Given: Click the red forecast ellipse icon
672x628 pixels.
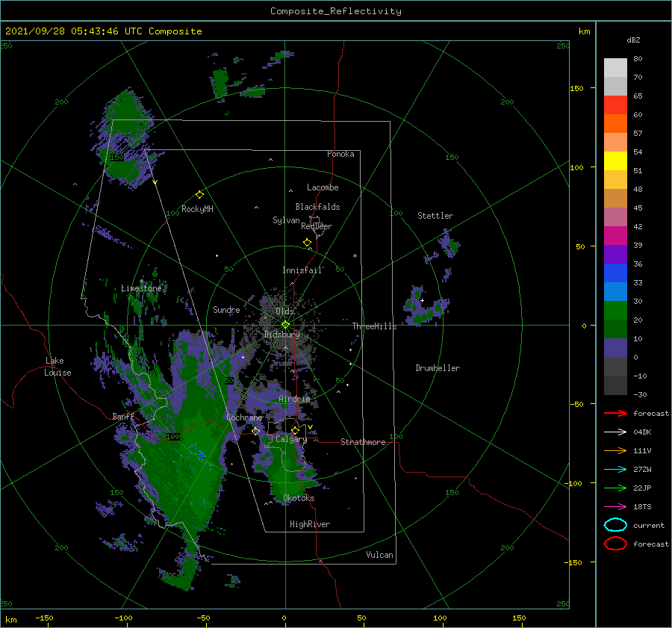Looking at the screenshot, I should tap(615, 544).
